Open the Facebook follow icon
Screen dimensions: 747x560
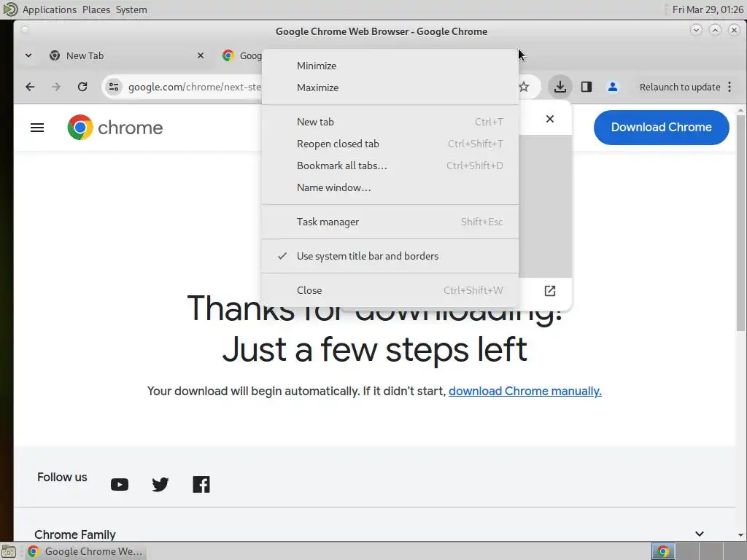201,484
